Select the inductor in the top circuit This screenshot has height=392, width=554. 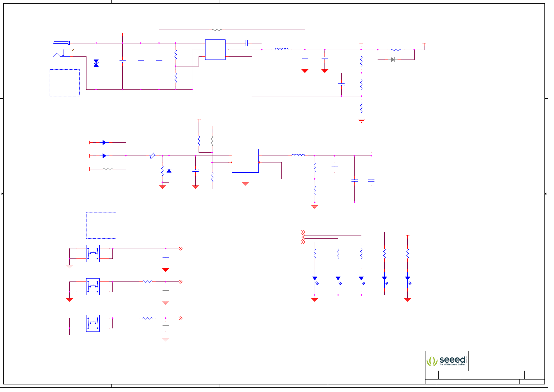point(282,49)
